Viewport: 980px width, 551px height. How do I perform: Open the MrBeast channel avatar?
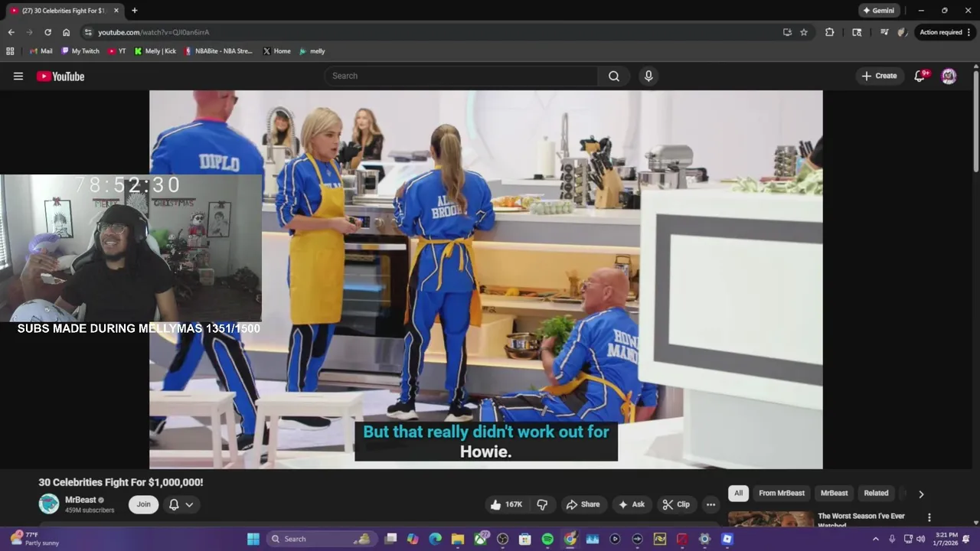click(49, 504)
